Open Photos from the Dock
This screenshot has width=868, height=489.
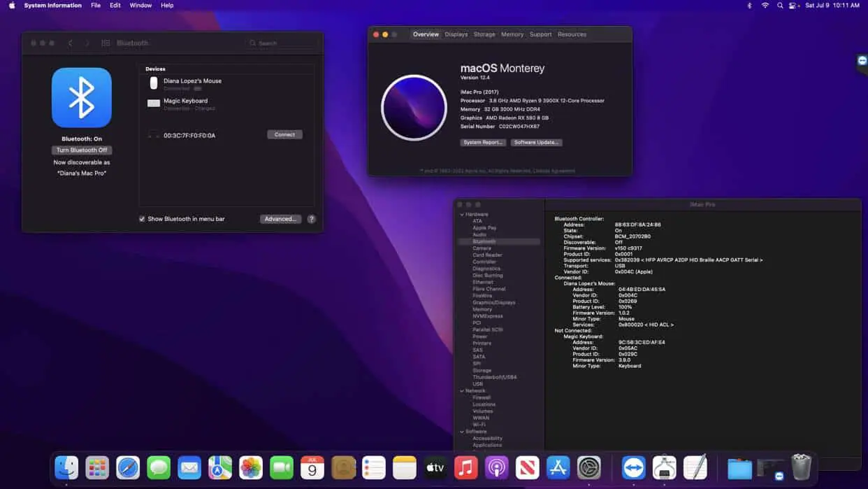(251, 467)
